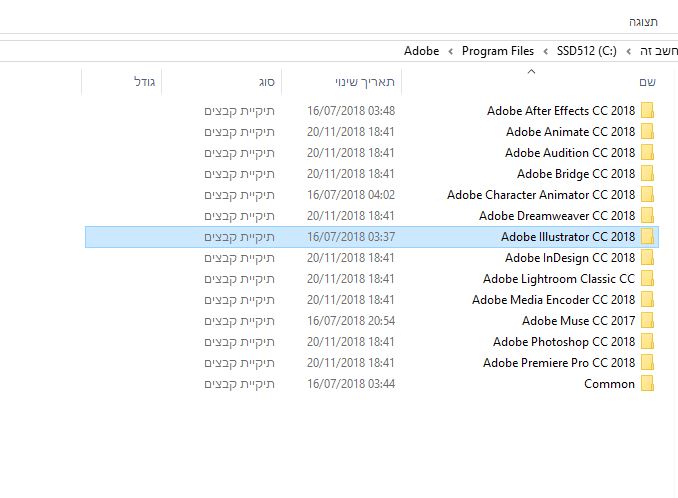Click the Adobe Character Animator folder icon

pyautogui.click(x=647, y=195)
